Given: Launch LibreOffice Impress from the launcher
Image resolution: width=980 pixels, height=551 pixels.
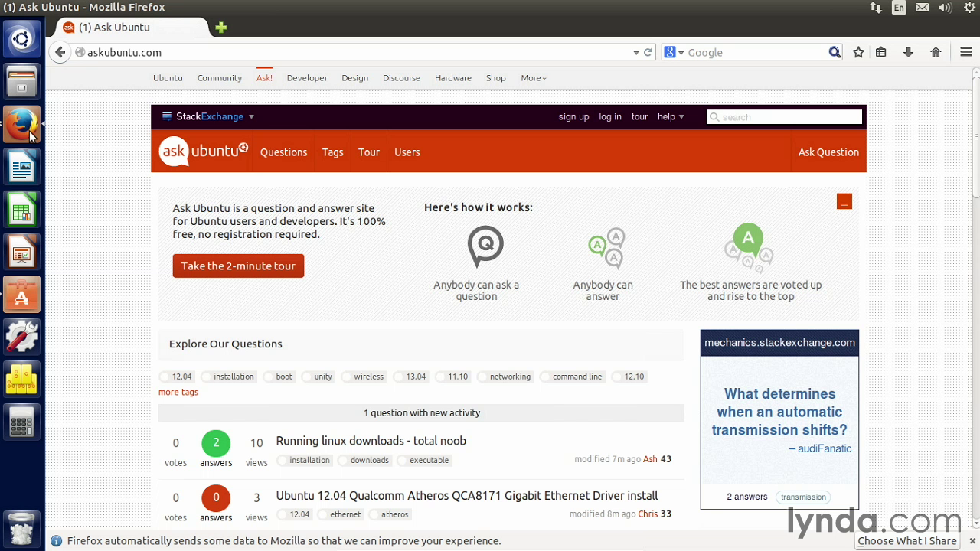Looking at the screenshot, I should point(21,252).
